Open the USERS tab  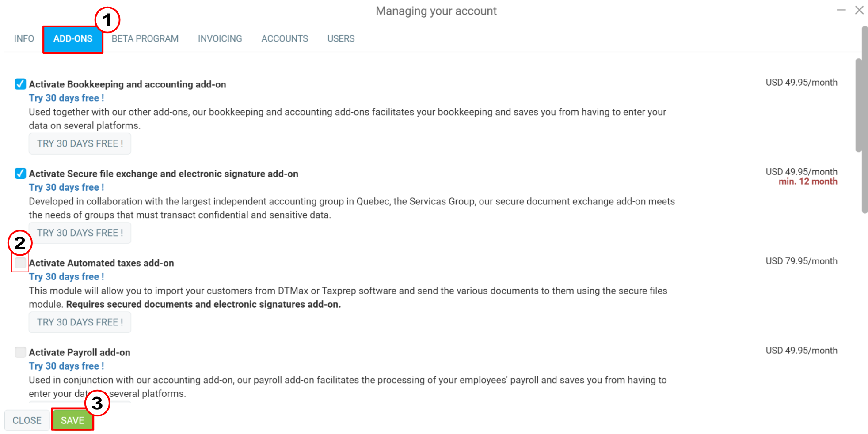(x=341, y=38)
